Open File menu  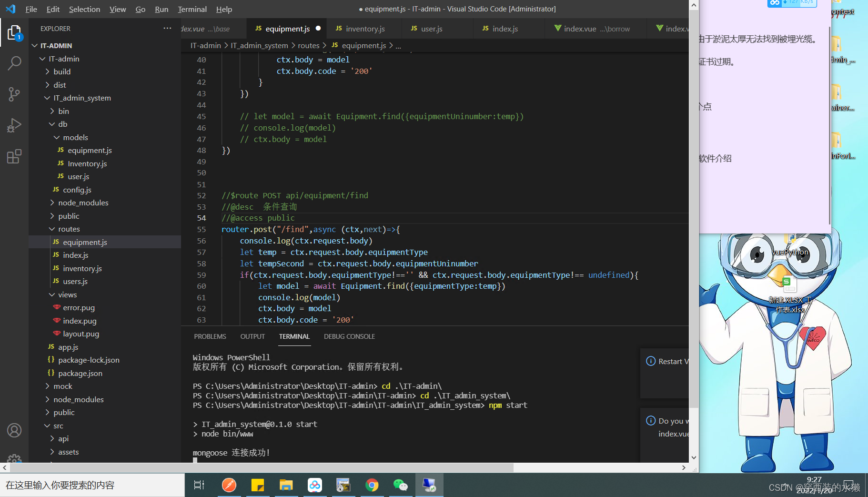(31, 9)
